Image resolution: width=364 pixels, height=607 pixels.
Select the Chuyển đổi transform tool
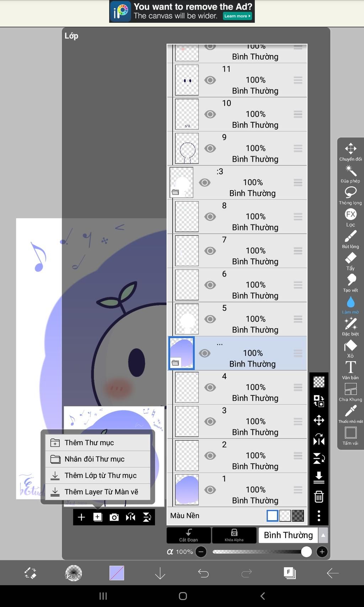[x=350, y=152]
